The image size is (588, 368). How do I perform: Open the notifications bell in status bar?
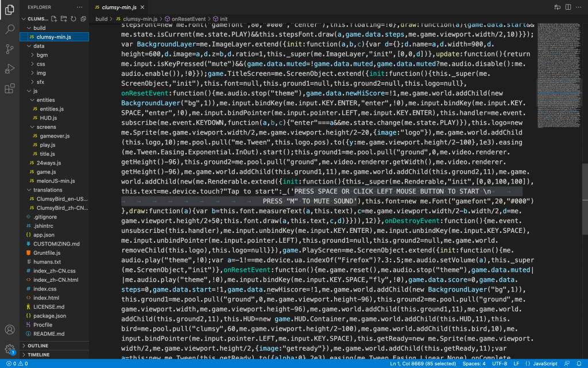click(579, 363)
